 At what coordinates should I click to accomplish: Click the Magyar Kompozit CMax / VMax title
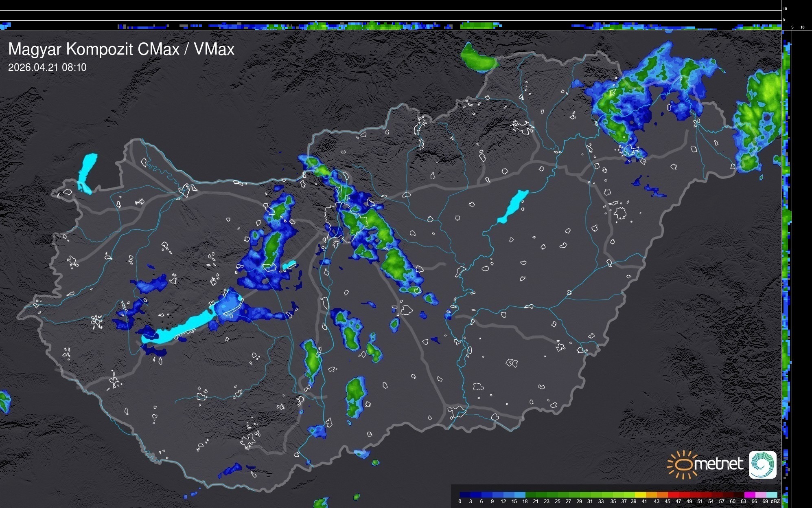tap(121, 49)
